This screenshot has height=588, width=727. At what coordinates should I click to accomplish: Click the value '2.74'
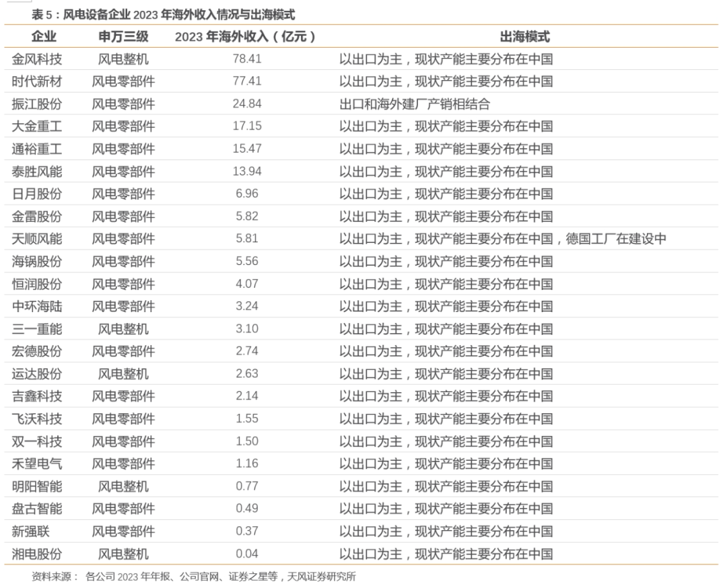pyautogui.click(x=247, y=351)
